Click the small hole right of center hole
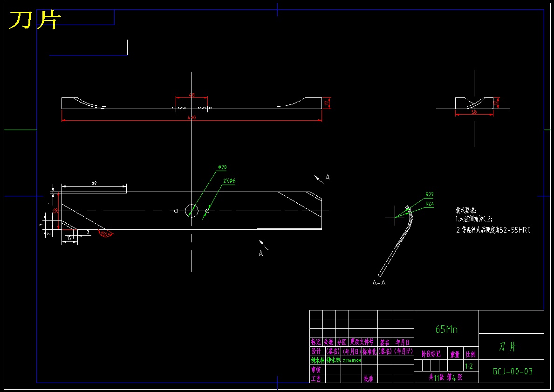Screen dimensions: 554x392 (x=207, y=211)
